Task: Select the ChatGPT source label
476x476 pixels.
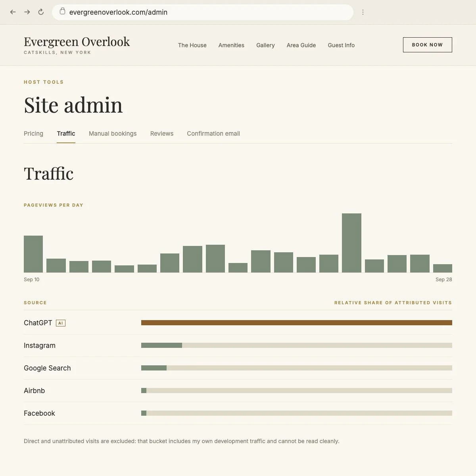Action: coord(38,323)
